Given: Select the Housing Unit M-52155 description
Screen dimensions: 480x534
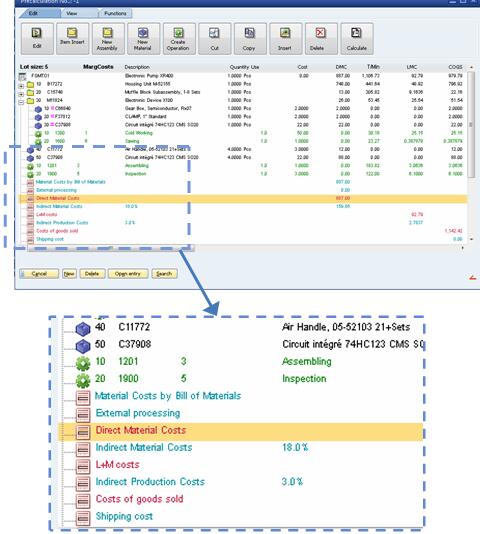Looking at the screenshot, I should (148, 84).
